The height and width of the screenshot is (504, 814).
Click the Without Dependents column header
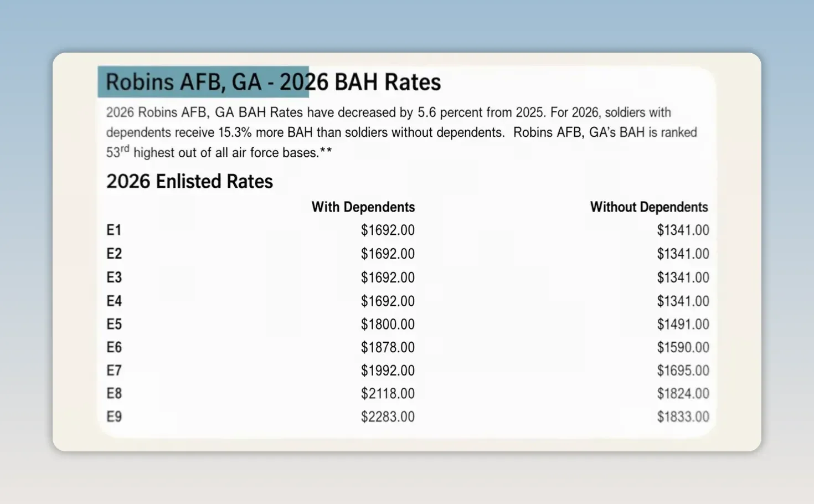pyautogui.click(x=649, y=207)
